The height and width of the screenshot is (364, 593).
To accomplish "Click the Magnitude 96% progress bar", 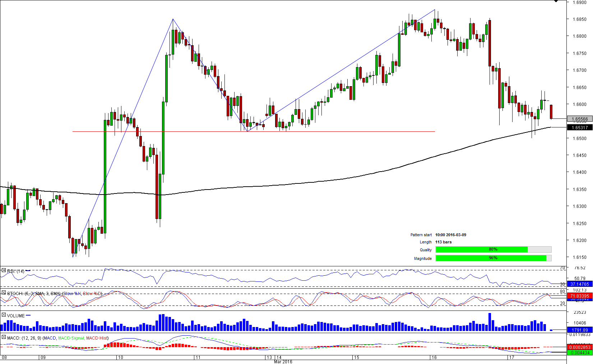I will (493, 258).
